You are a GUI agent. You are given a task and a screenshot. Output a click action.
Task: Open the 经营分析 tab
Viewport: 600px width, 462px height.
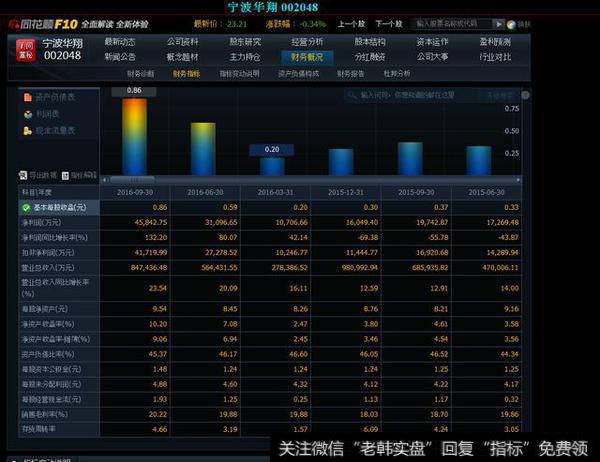tap(307, 42)
